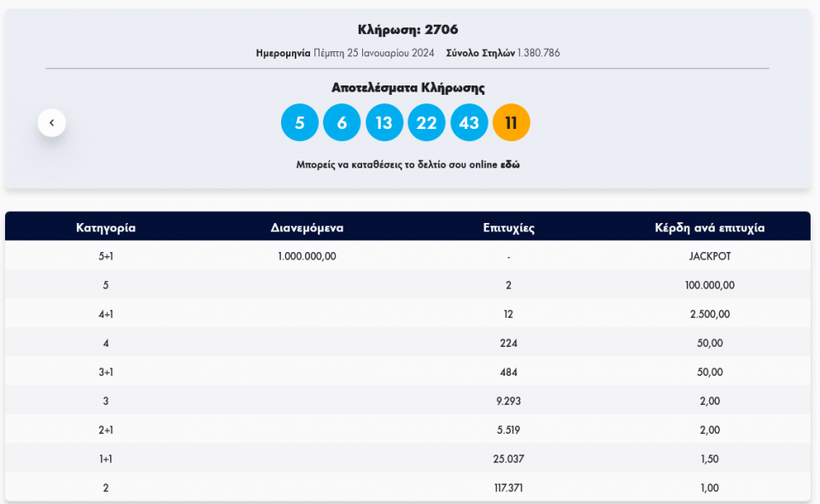Select the blue number 13 ball
Screen dimensions: 820x504
pos(384,123)
